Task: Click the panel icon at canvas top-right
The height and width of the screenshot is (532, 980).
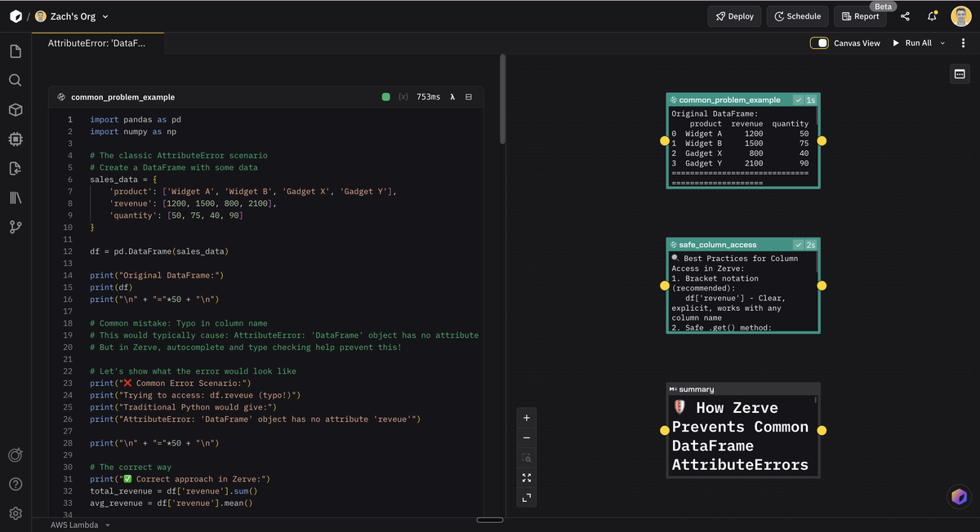Action: click(960, 74)
